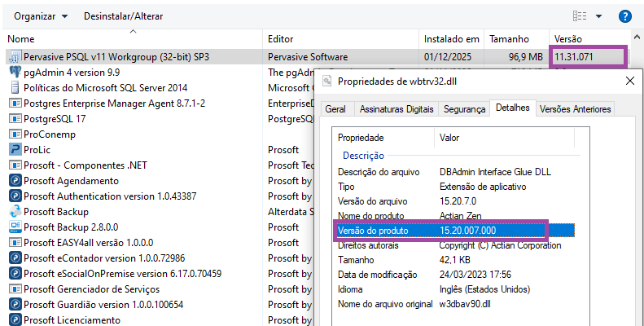The image size is (644, 326).
Task: Switch to the Geral tab
Action: pos(335,109)
